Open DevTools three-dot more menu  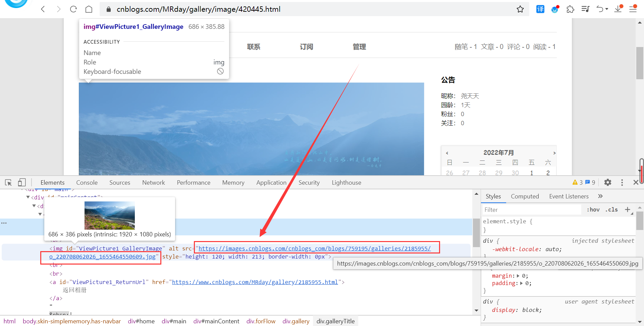(x=622, y=182)
